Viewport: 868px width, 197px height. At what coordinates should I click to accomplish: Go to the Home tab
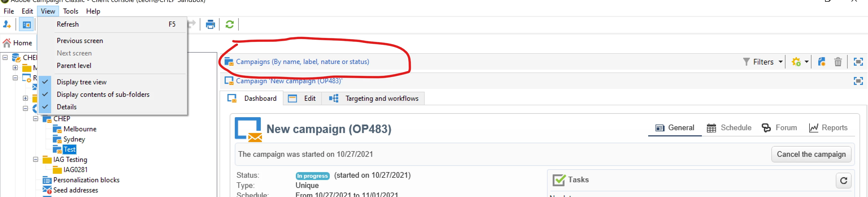coord(18,43)
